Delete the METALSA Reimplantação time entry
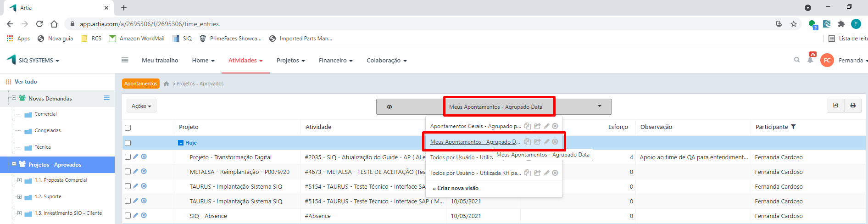This screenshot has width=868, height=224. point(144,172)
